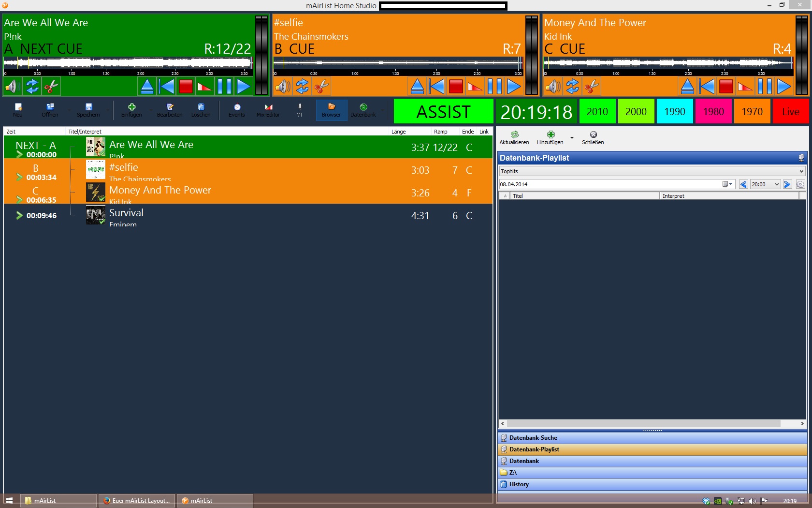The image size is (812, 508).
Task: Open the Datenbank toolbar icon
Action: point(363,110)
